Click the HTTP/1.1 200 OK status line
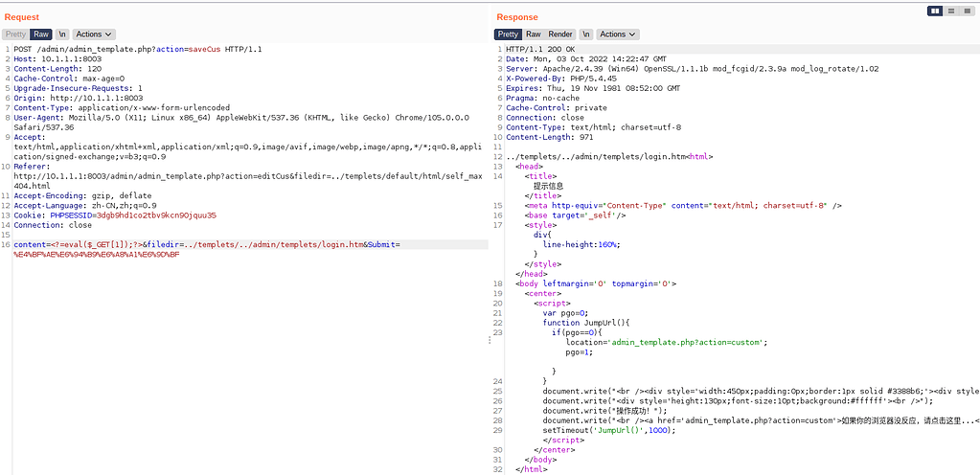Viewport: 980px width, 475px height. pyautogui.click(x=541, y=50)
